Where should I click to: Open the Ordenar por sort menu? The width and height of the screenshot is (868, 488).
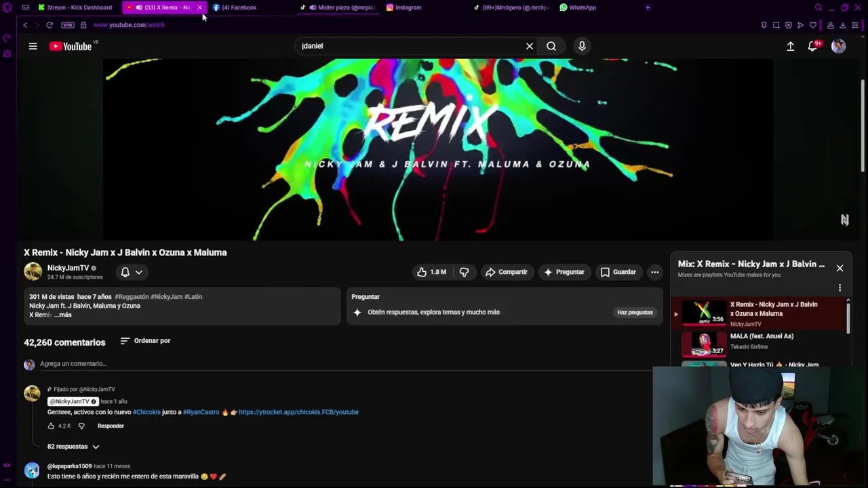point(145,341)
